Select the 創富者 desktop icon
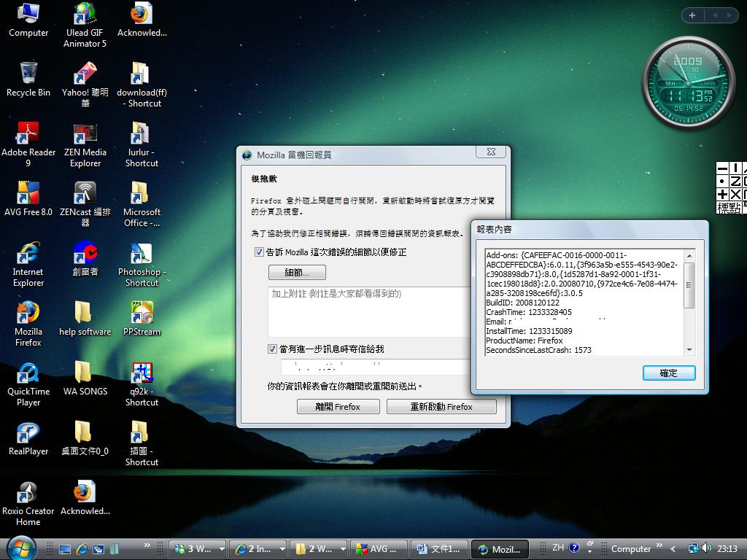The image size is (747, 560). click(85, 259)
